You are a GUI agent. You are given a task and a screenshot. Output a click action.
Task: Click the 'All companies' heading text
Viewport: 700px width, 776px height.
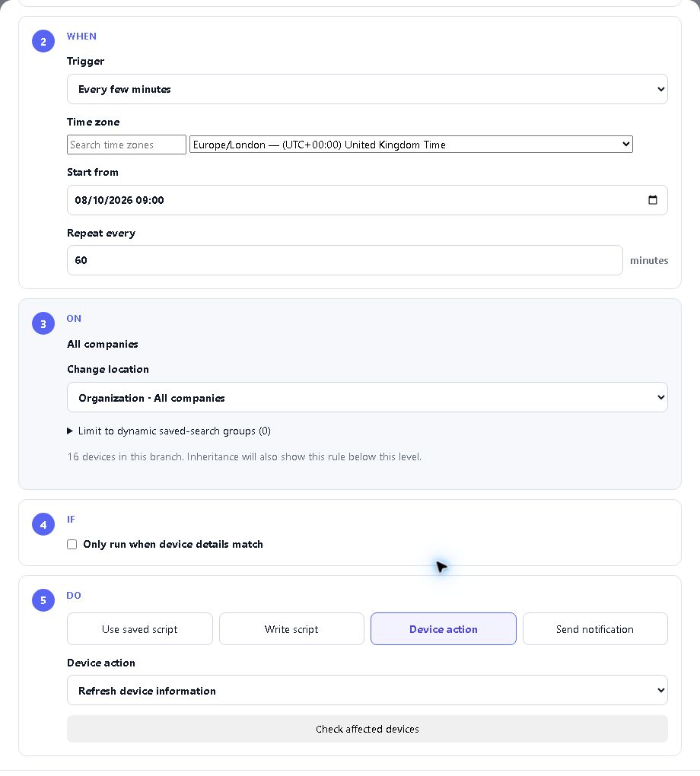click(x=103, y=344)
